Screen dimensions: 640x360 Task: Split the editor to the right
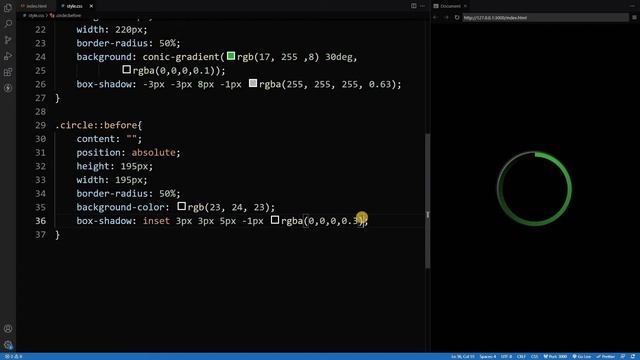(x=413, y=6)
